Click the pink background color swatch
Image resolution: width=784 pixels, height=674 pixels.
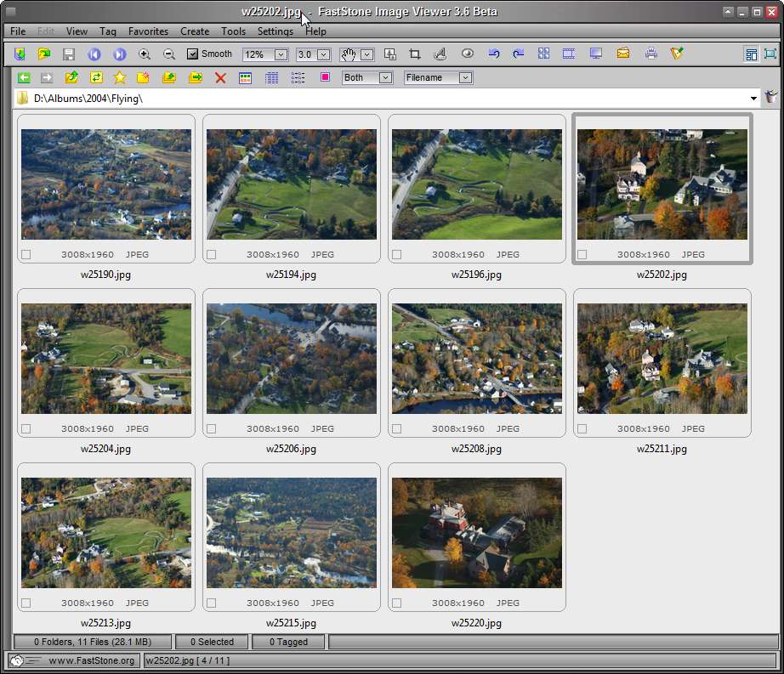point(325,77)
